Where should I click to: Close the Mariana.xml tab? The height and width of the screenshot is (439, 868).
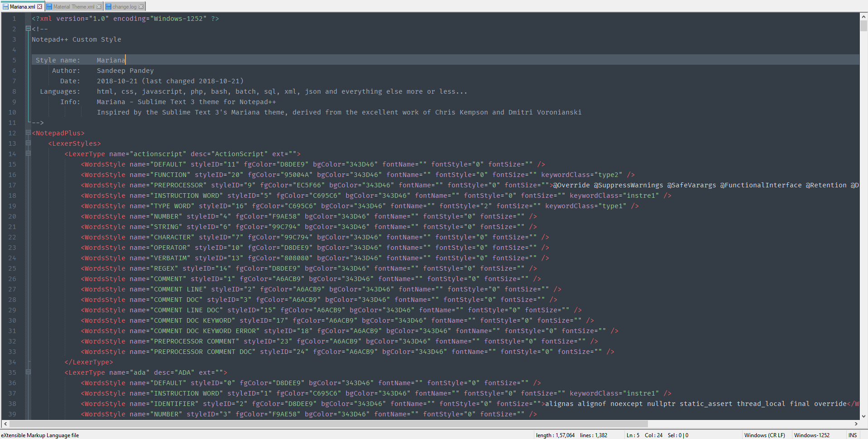tap(40, 7)
